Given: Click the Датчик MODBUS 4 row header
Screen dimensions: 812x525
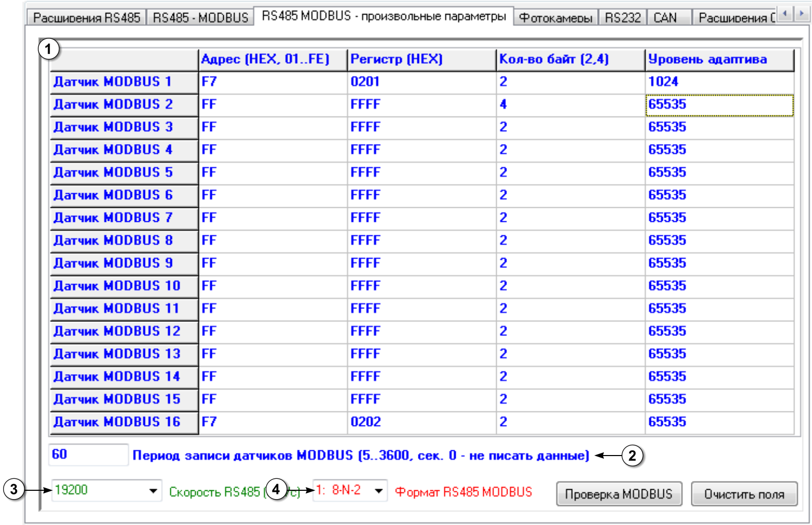Looking at the screenshot, I should pos(124,150).
